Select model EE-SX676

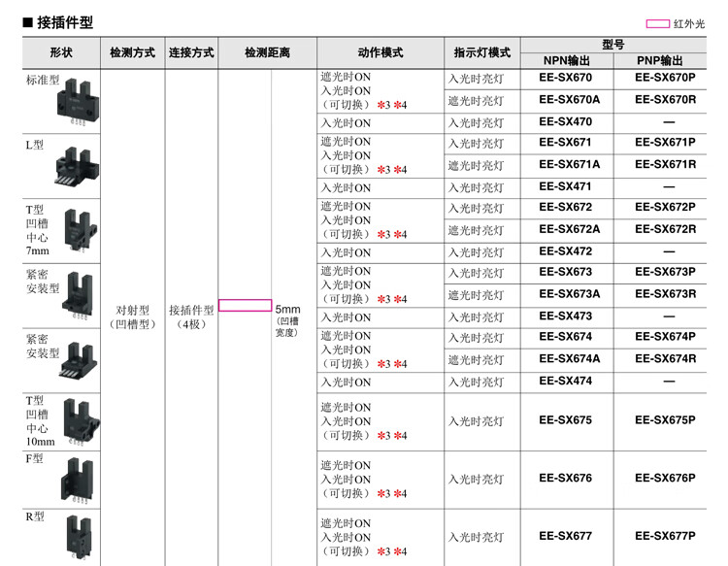[x=566, y=479]
